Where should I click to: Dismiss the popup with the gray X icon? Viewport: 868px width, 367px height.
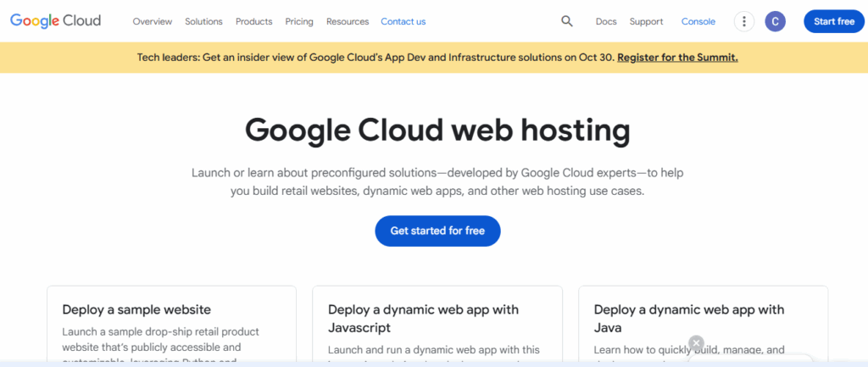point(697,342)
